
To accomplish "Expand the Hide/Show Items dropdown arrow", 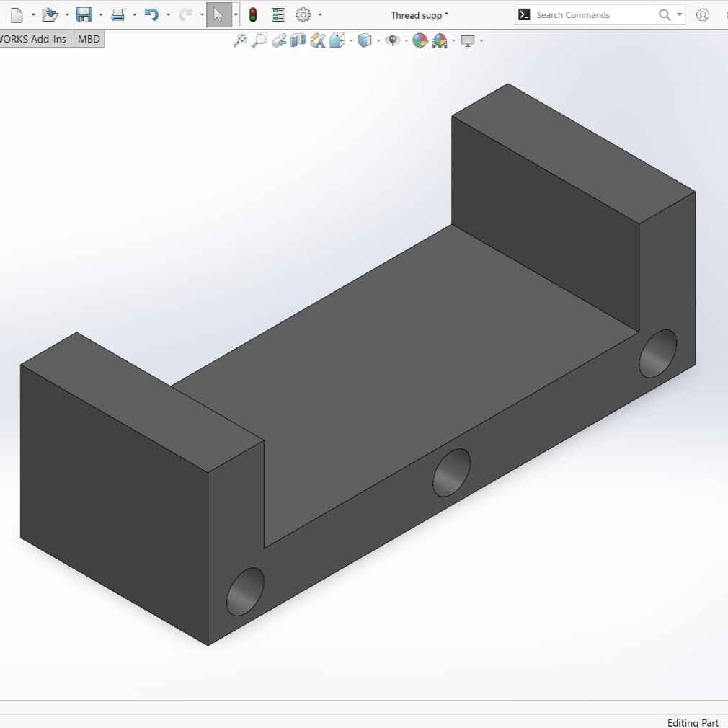I will (x=407, y=41).
